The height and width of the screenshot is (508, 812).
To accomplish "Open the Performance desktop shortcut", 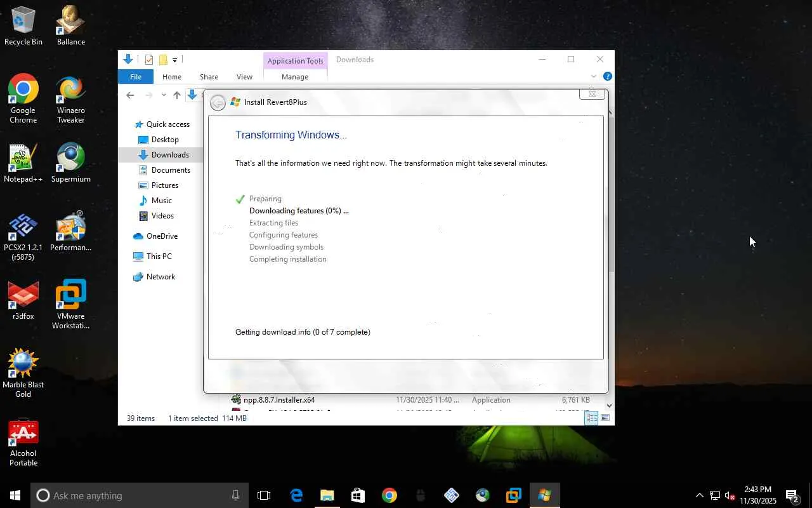I will [71, 232].
